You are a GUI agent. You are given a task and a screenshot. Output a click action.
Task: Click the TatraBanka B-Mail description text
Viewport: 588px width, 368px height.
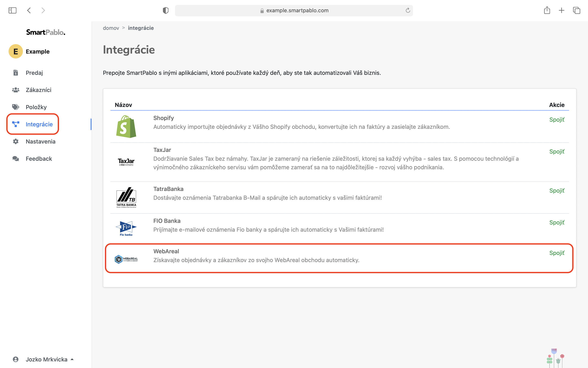click(267, 198)
